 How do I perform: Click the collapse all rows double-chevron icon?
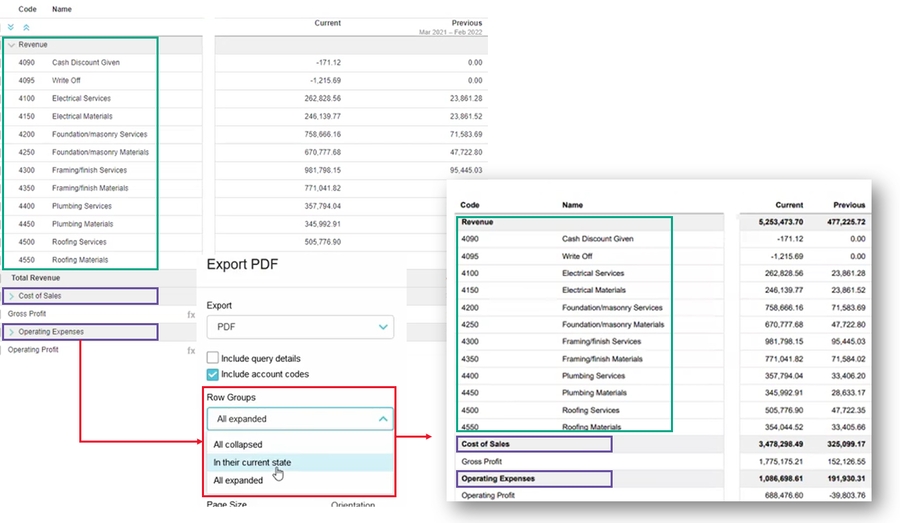coord(26,27)
